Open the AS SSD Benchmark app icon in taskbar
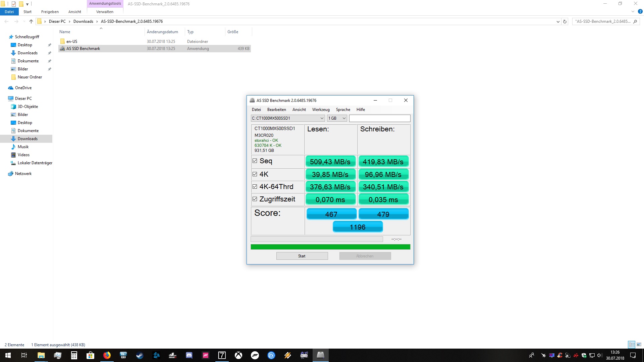The width and height of the screenshot is (644, 362). click(x=320, y=355)
